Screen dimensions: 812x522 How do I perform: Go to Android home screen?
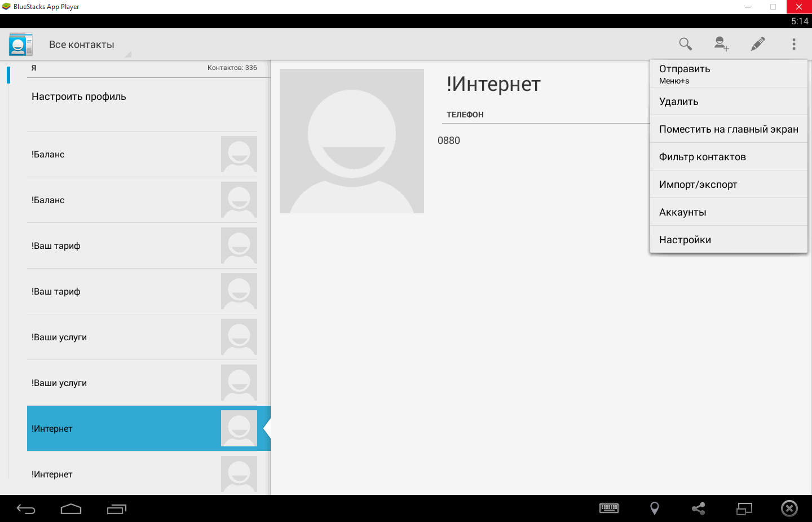click(71, 509)
